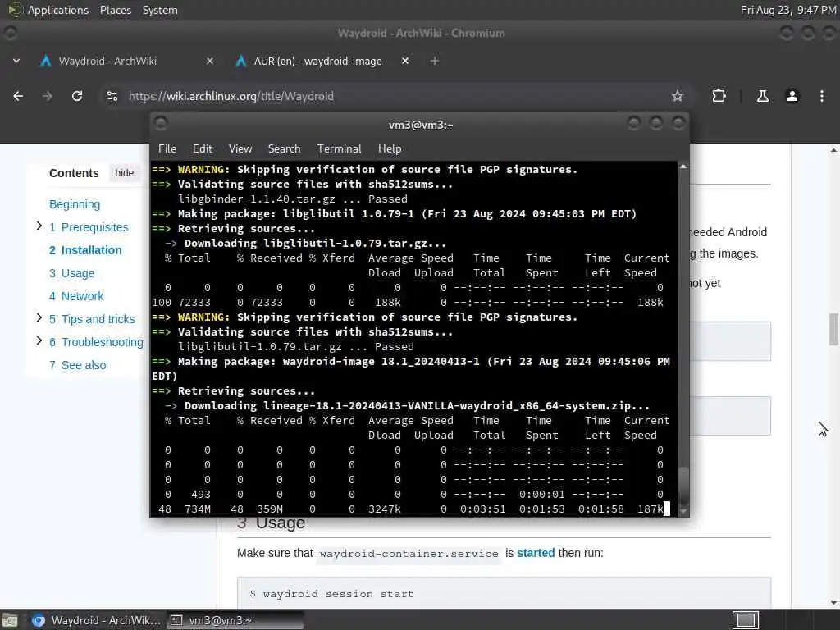Screen dimensions: 840x630
Task: Click the workspace switcher in bottom panel
Action: tap(745, 620)
